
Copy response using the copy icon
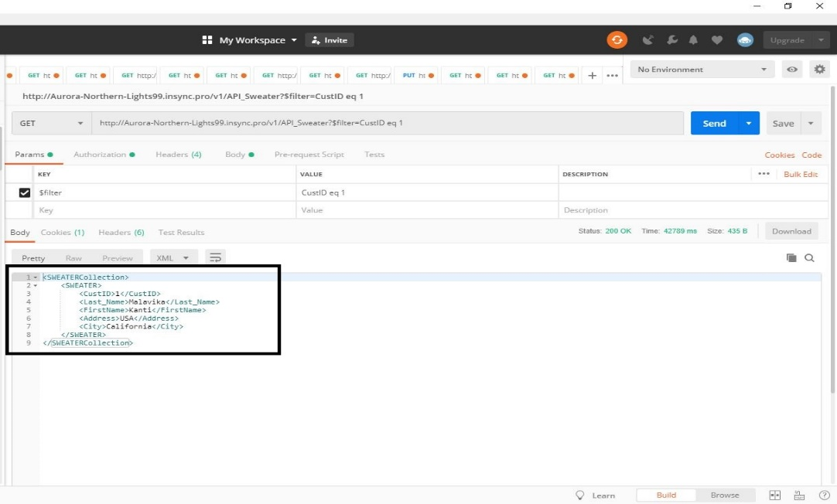pos(791,258)
